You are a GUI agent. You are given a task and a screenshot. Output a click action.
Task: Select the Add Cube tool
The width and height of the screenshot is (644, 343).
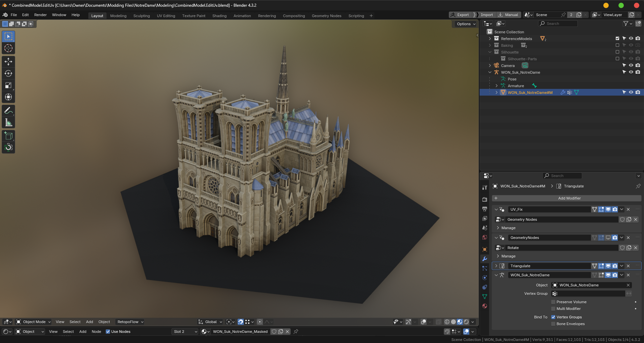click(x=8, y=136)
